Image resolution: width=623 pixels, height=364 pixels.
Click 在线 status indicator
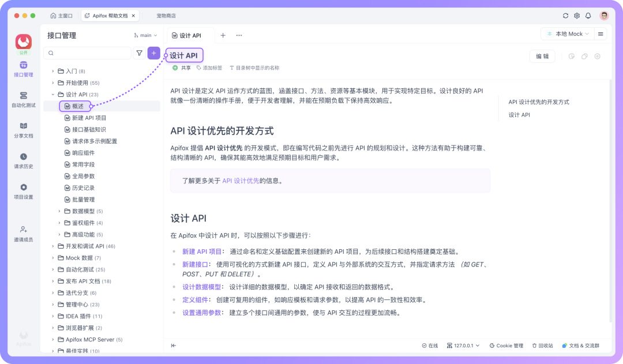(x=430, y=346)
